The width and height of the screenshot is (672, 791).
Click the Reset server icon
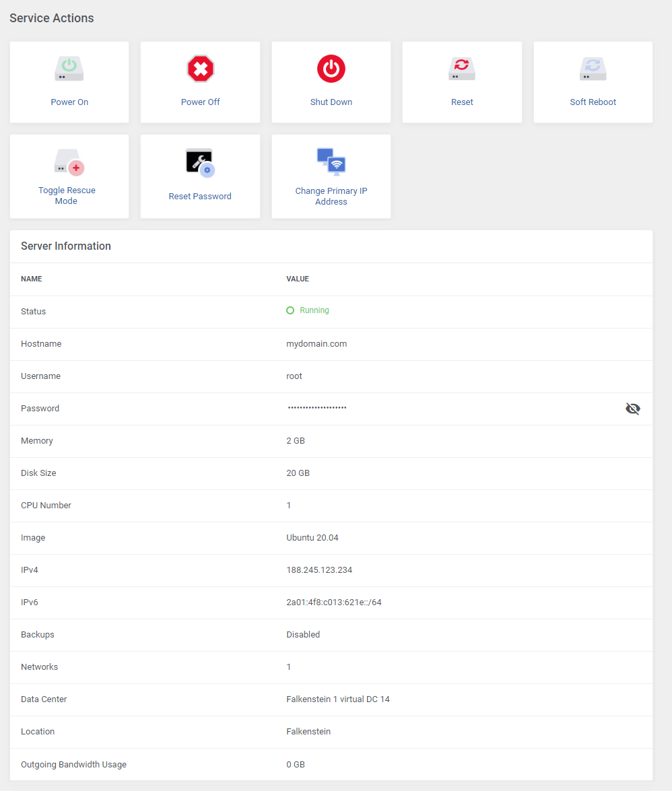pos(462,69)
